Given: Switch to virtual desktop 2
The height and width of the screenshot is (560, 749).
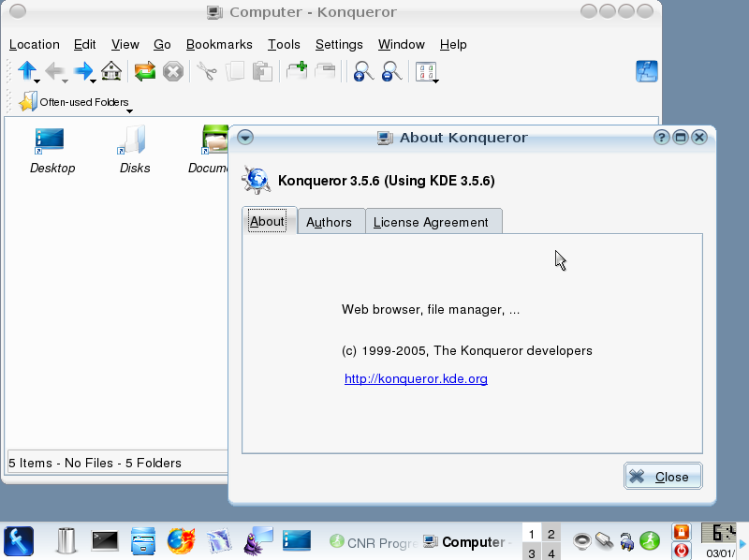Looking at the screenshot, I should [551, 533].
